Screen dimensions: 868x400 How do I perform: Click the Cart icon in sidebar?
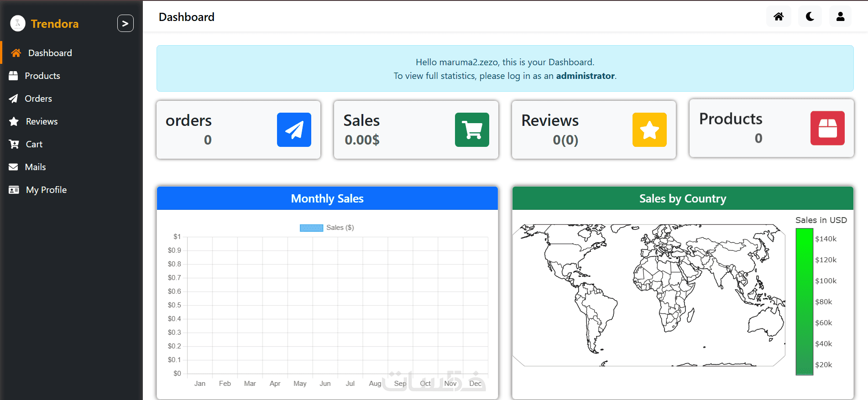(x=14, y=144)
